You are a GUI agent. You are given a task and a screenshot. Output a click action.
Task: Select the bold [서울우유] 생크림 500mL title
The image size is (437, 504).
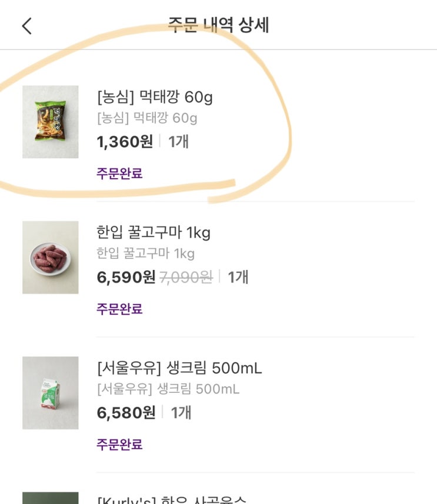point(179,368)
